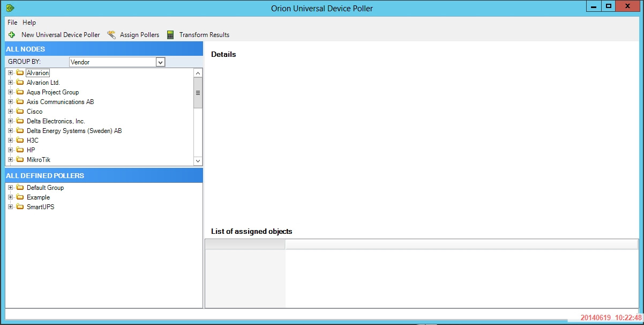Click the HP folder icon
Viewport: 644px width, 325px height.
tap(20, 150)
